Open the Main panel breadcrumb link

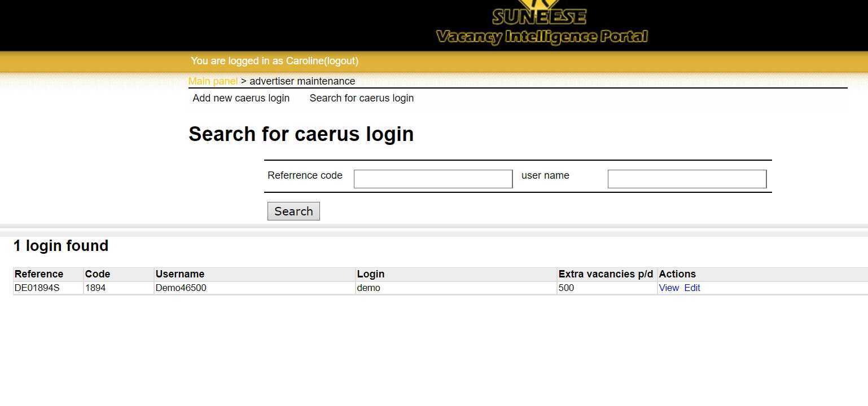(x=212, y=81)
